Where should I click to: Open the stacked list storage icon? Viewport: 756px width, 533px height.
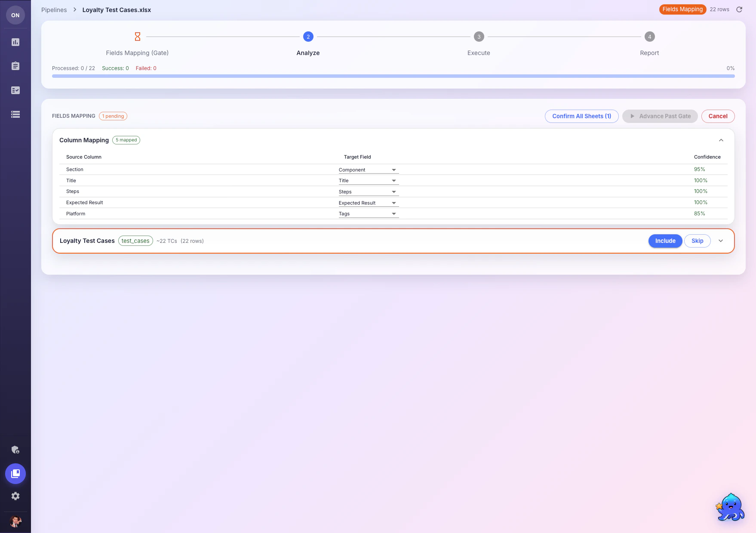[15, 114]
